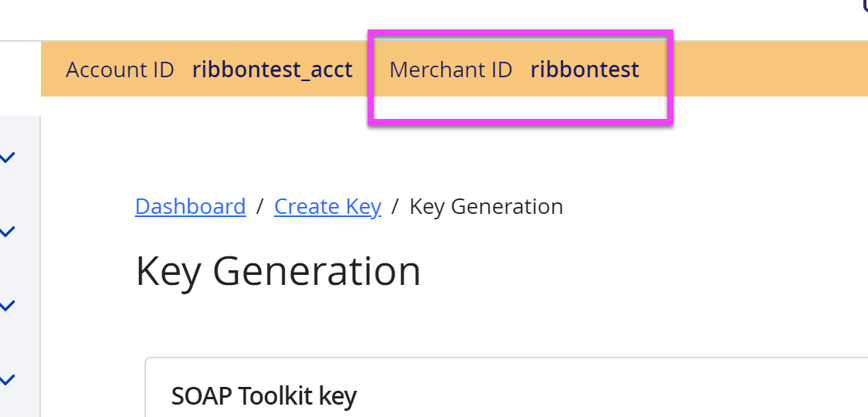
Task: Go to the Create Key breadcrumb link
Action: tap(327, 207)
